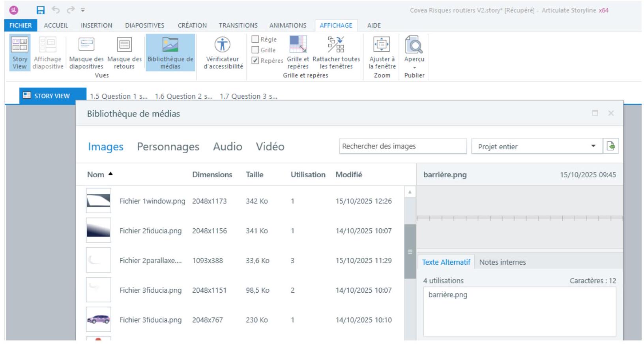The image size is (644, 344).
Task: Open Masque des retours view
Action: pyautogui.click(x=124, y=53)
